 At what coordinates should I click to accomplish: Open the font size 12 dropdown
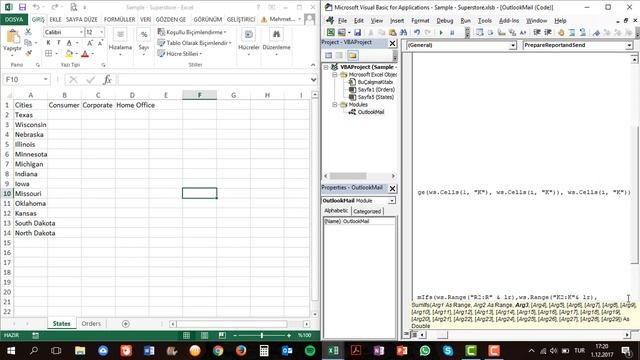(x=101, y=32)
